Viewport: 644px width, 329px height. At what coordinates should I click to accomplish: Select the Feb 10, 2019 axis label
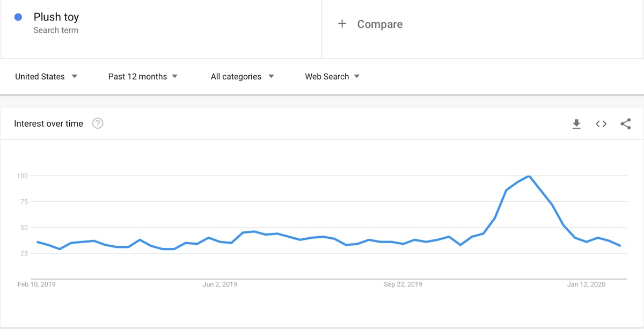pos(36,284)
